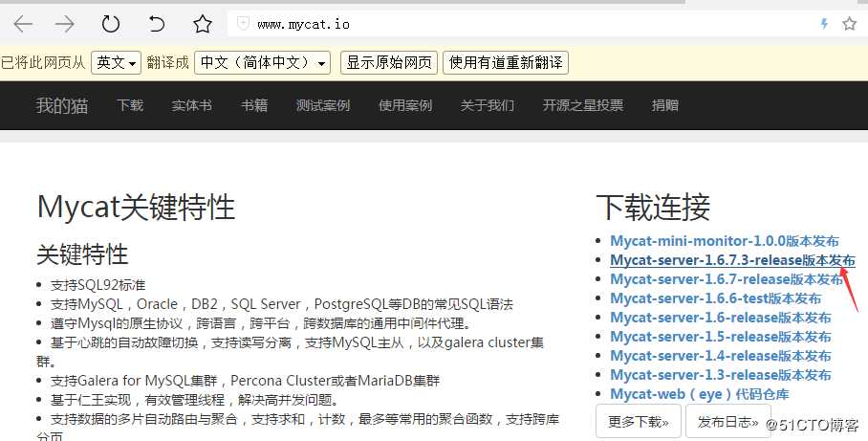Open the Mycat-server-1.3-release版本发布 link
Image resolution: width=868 pixels, height=441 pixels.
(x=720, y=375)
